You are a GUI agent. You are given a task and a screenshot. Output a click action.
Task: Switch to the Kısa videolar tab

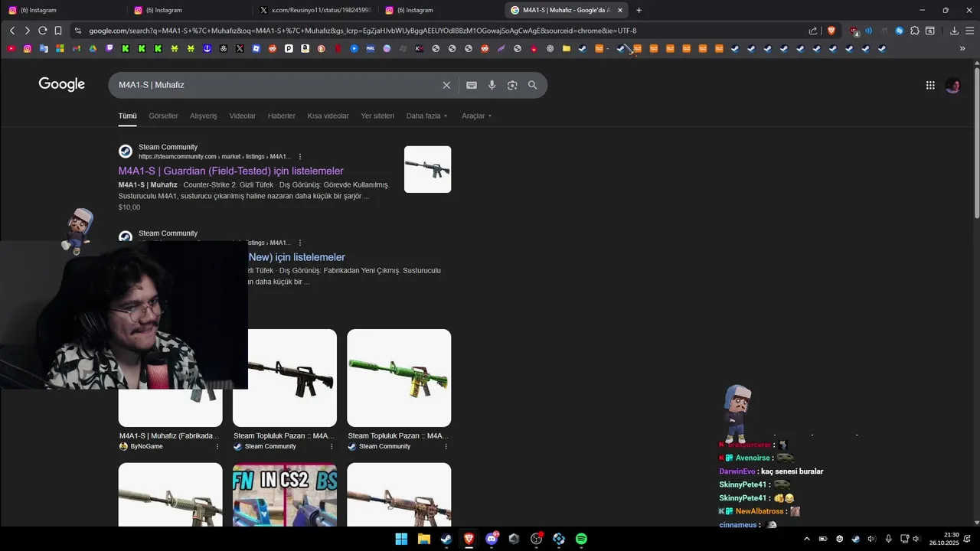click(328, 116)
